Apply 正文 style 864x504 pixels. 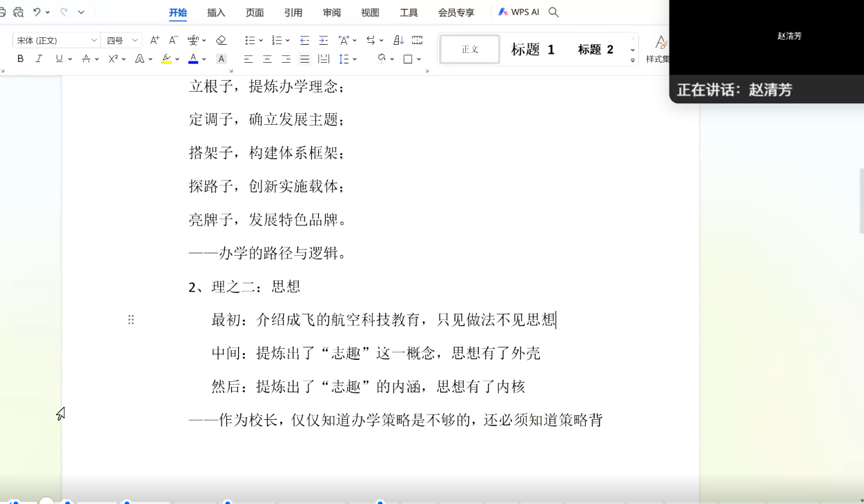tap(470, 49)
